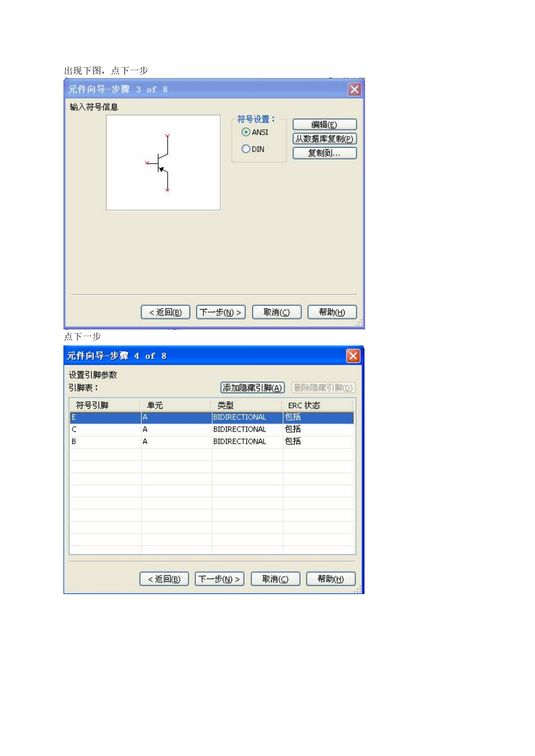Click 包括 ERC status in row B

[x=318, y=441]
